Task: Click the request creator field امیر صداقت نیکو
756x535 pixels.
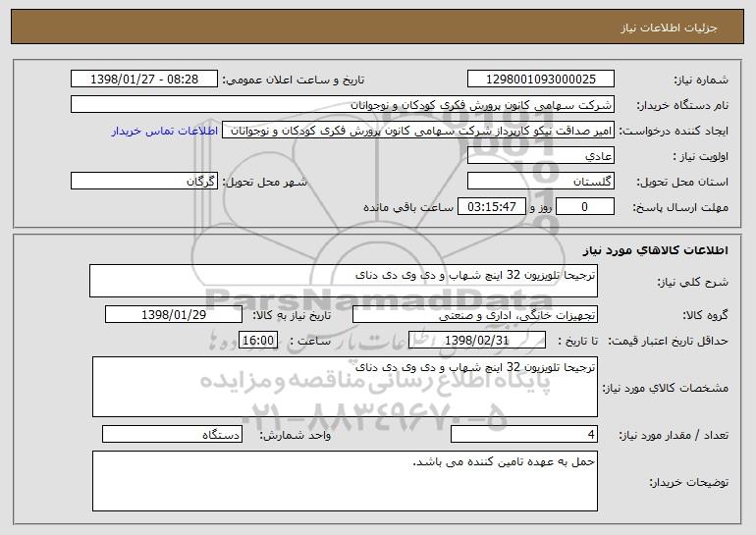Action: point(418,130)
